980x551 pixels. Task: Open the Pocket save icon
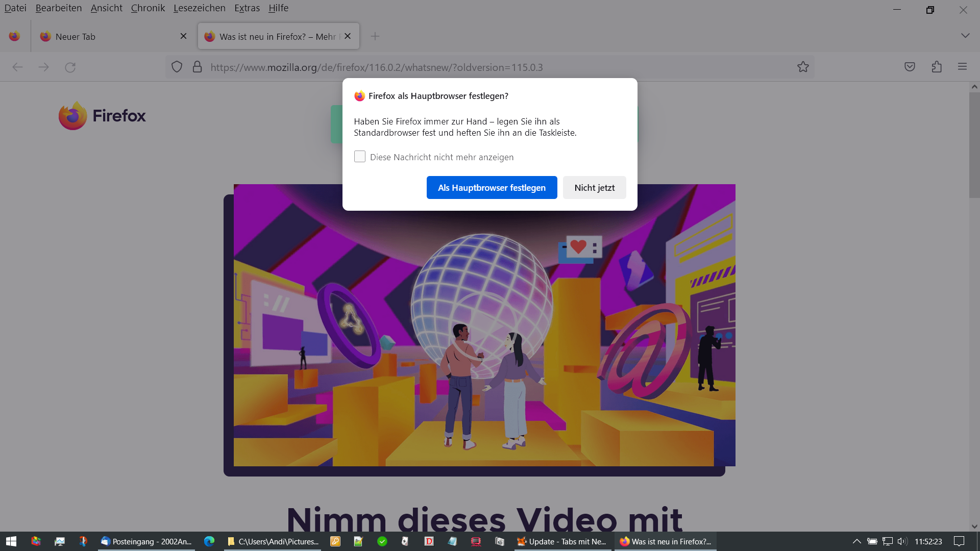(910, 67)
